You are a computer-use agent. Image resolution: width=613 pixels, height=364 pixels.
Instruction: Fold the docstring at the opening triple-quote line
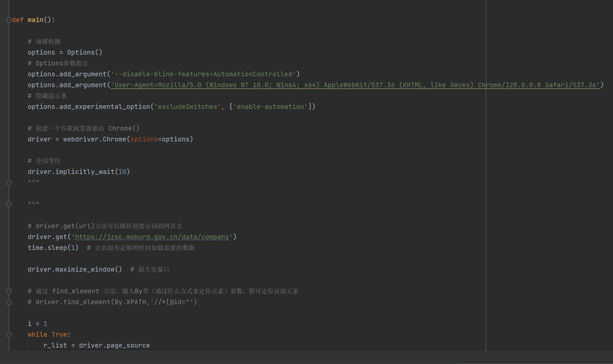[x=8, y=182]
